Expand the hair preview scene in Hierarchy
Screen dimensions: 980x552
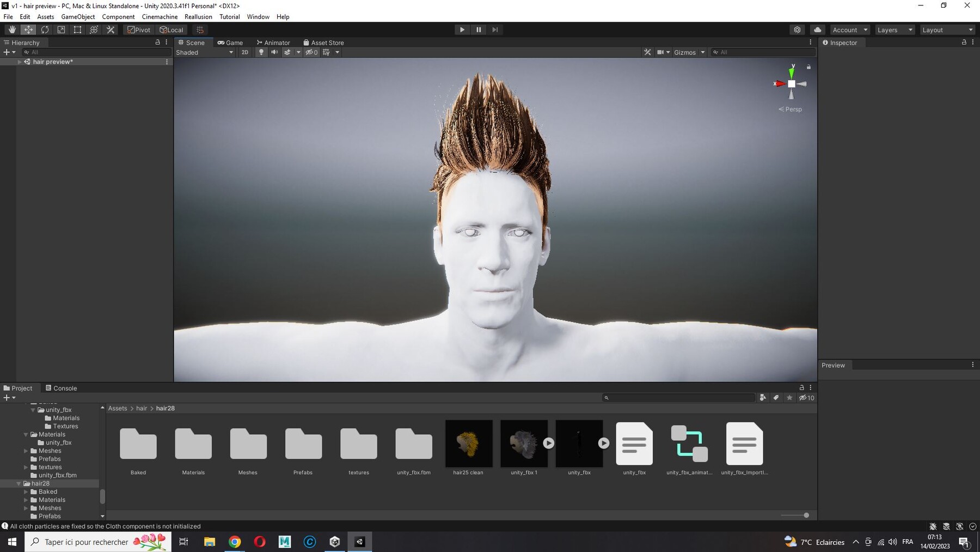20,62
